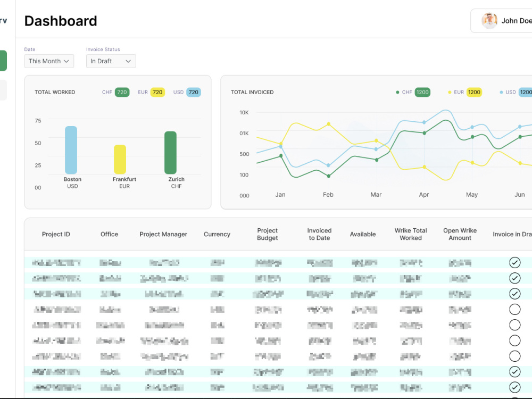The height and width of the screenshot is (399, 532).
Task: Click the TOTAL WORKED card title
Action: 55,92
